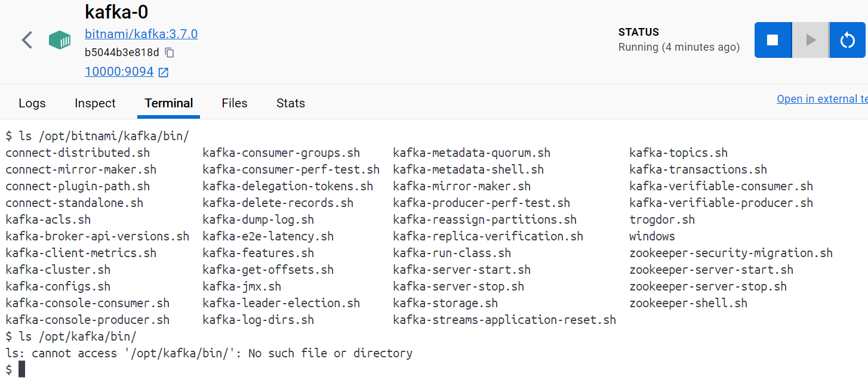The height and width of the screenshot is (380, 868).
Task: Switch to the Files tab
Action: pyautogui.click(x=235, y=103)
